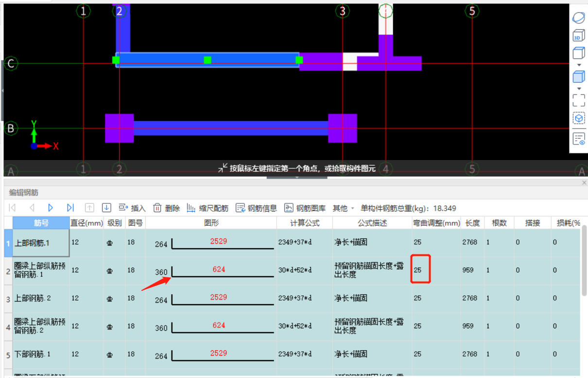Screen dimensions: 588x378
Task: Click the 直径(mm) column header
Action: 87,223
